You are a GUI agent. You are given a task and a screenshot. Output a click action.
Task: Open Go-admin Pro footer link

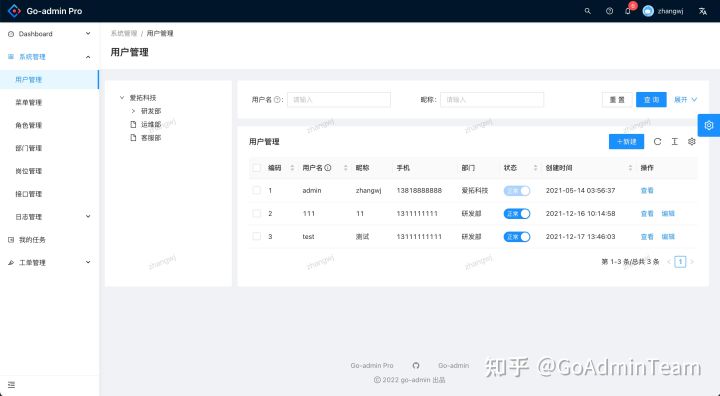(372, 366)
